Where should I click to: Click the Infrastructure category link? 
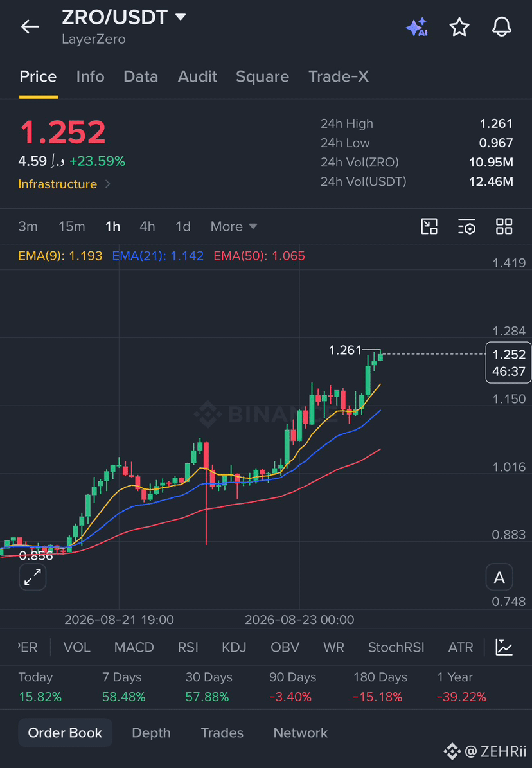tap(57, 184)
